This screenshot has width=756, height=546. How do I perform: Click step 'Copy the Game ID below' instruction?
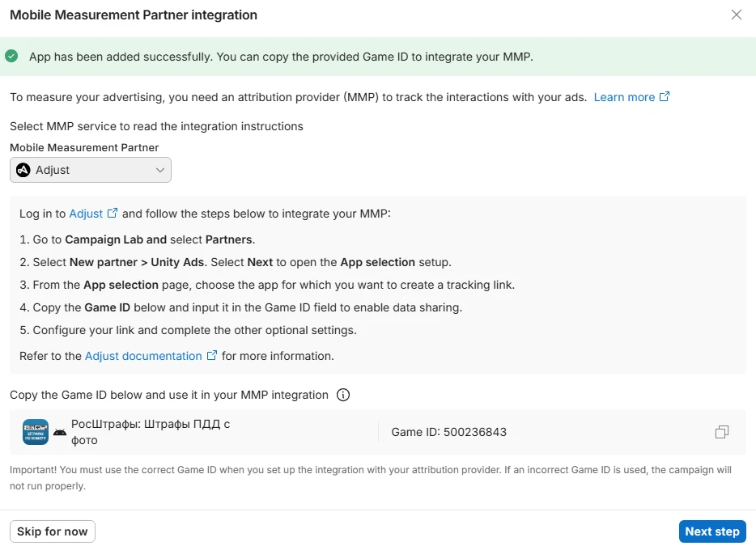point(240,308)
